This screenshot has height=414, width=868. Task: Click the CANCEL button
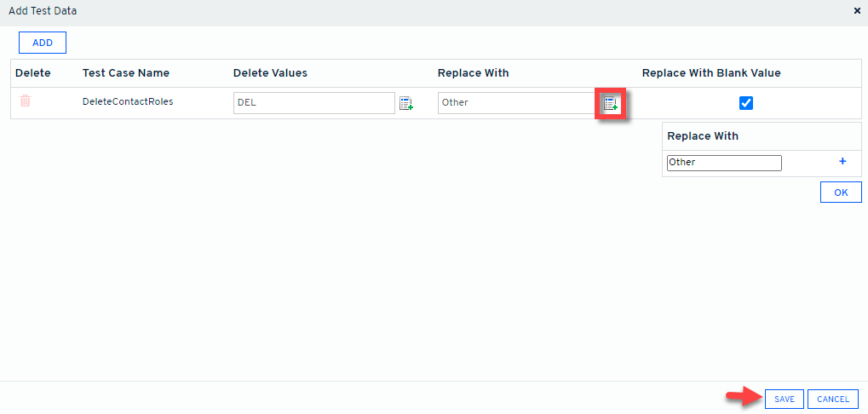click(832, 399)
